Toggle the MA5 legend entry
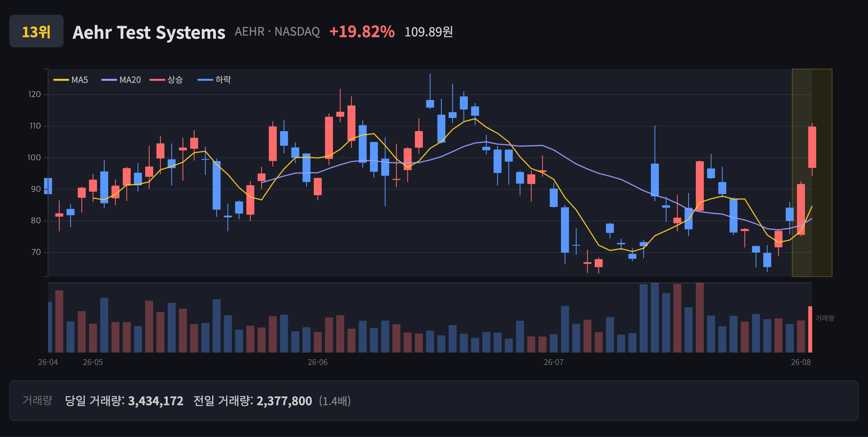This screenshot has width=868, height=437. tap(71, 80)
